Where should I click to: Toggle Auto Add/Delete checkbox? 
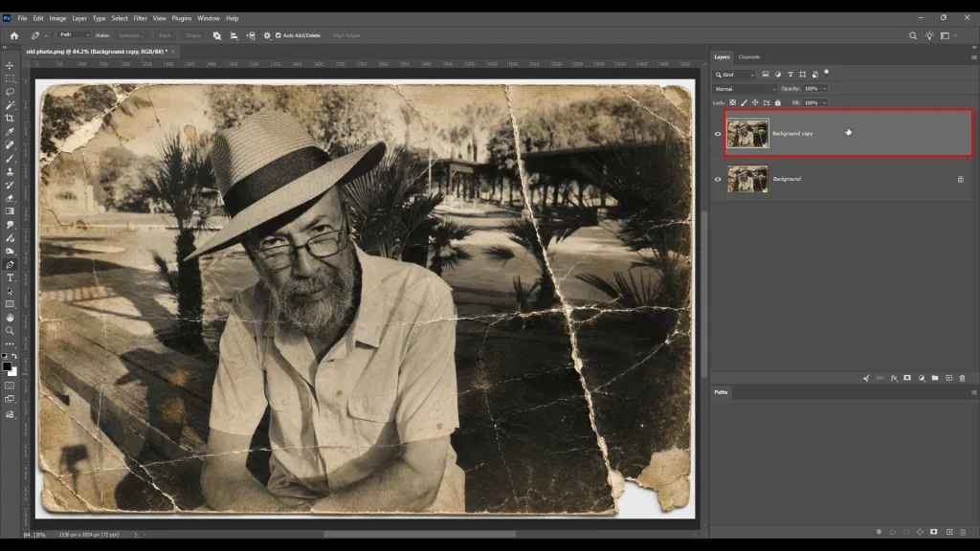click(278, 35)
